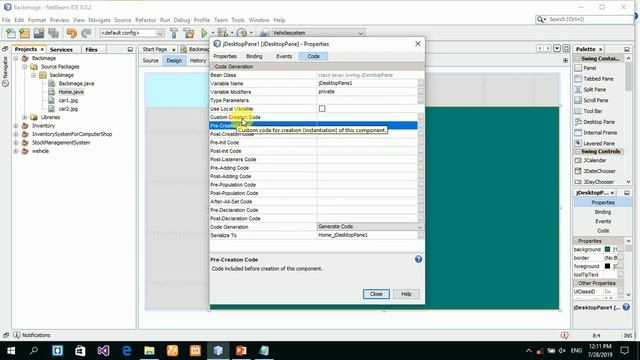Click Search field in menu bar
640x360 pixels.
[x=584, y=19]
